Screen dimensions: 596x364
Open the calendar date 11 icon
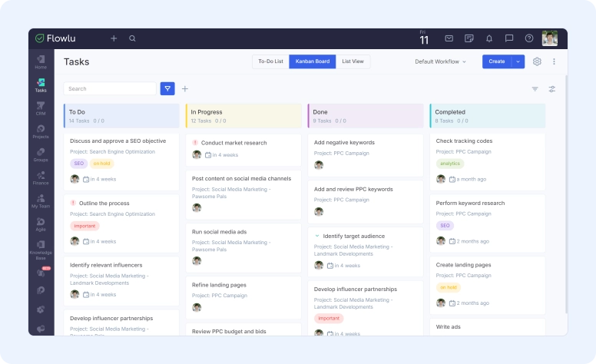tap(424, 38)
